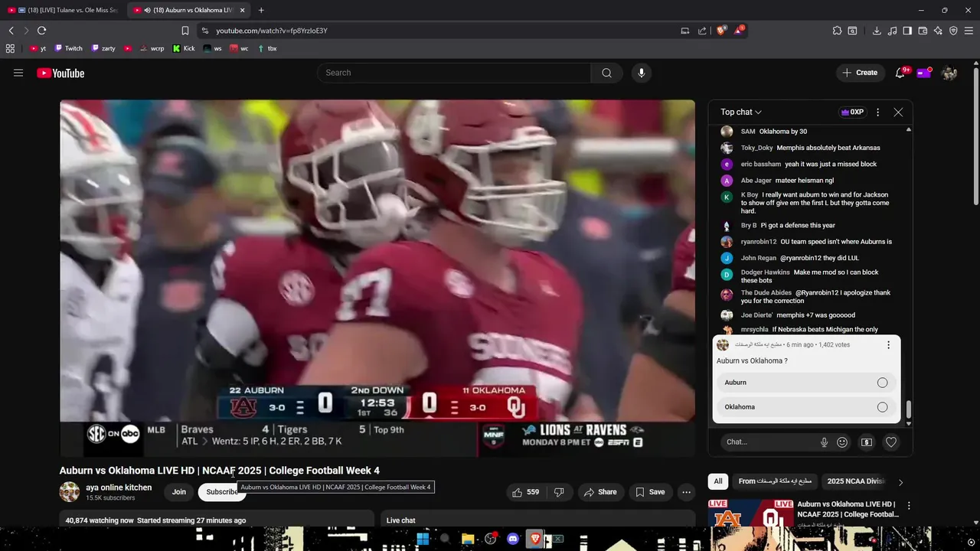Open options for related Auburn vs Oklahoma video

pyautogui.click(x=909, y=506)
